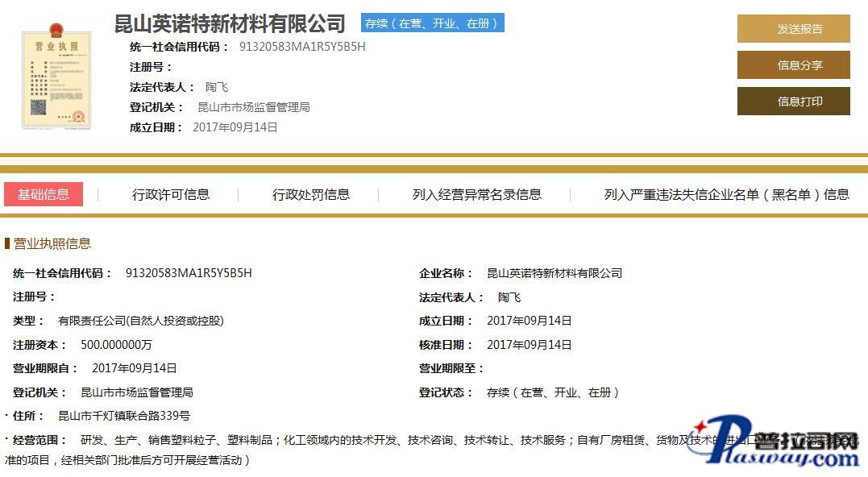Click the 存续（在营、开业、在册）status badge
868x477 pixels.
click(x=432, y=23)
